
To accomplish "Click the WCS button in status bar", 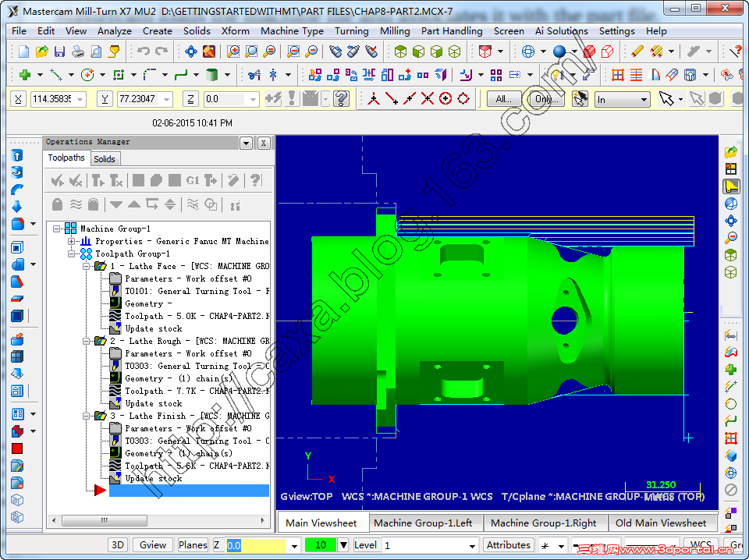I will 701,545.
